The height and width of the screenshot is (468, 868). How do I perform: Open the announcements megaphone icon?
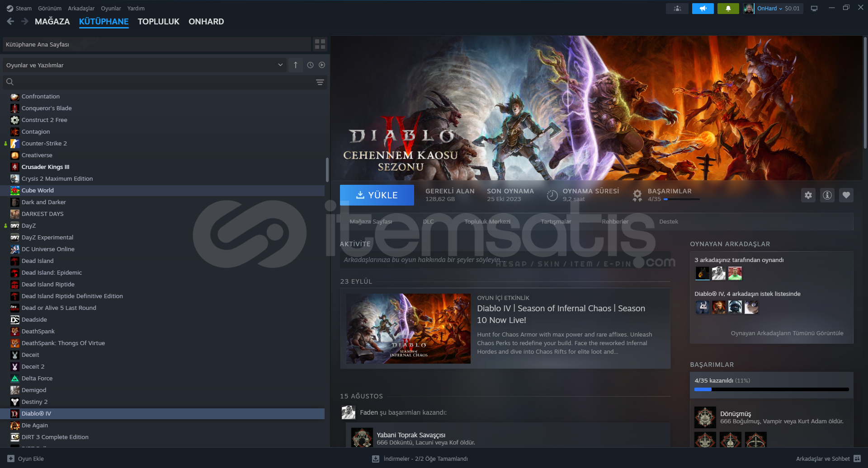[703, 9]
